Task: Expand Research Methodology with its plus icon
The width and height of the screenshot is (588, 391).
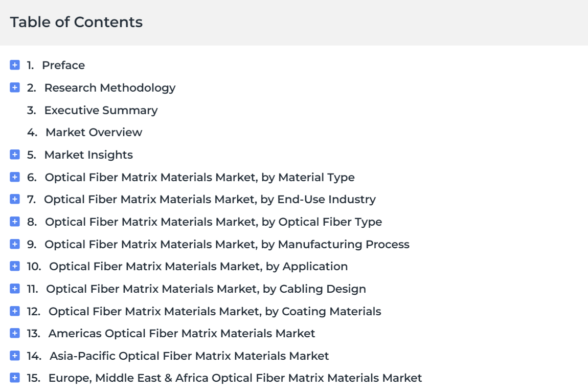Action: coord(15,88)
